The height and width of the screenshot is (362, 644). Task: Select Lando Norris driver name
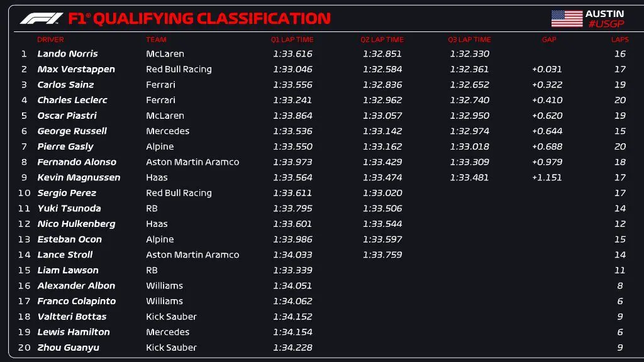click(x=67, y=54)
